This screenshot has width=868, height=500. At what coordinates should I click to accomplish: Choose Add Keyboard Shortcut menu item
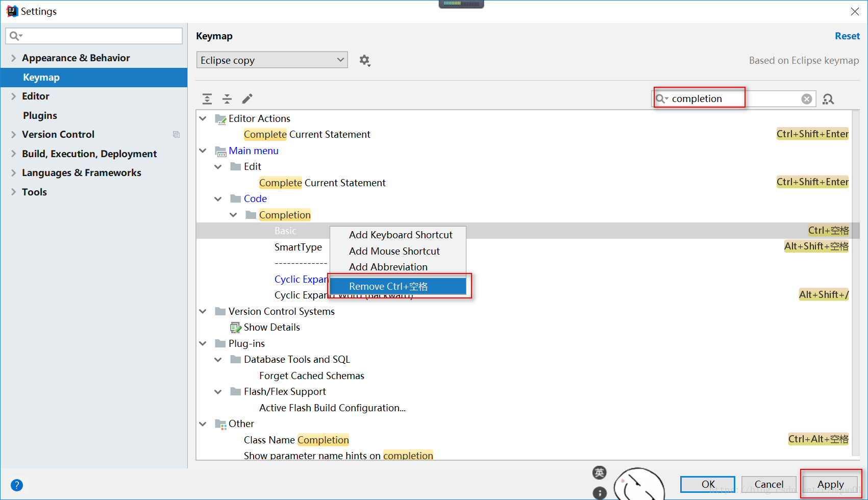tap(398, 235)
